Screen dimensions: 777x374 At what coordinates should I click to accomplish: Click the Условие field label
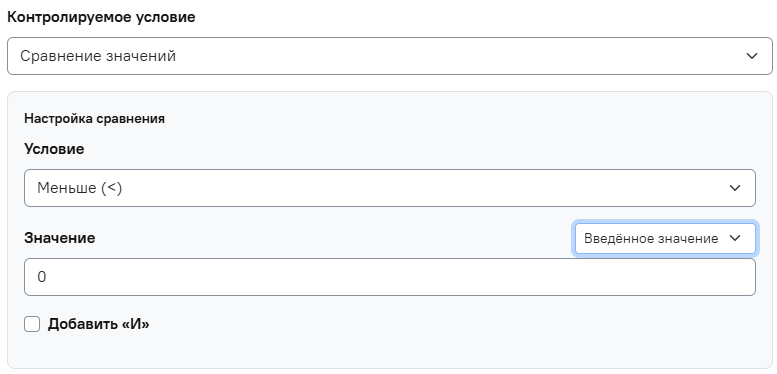(54, 149)
